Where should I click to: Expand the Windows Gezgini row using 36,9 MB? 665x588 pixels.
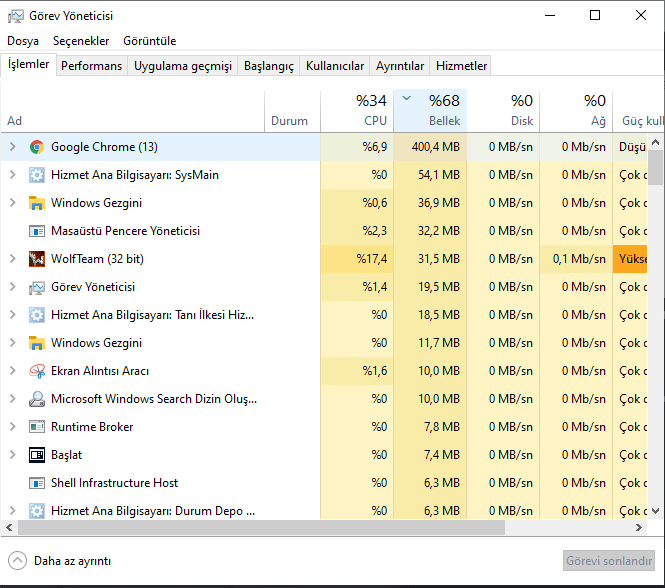click(x=13, y=203)
